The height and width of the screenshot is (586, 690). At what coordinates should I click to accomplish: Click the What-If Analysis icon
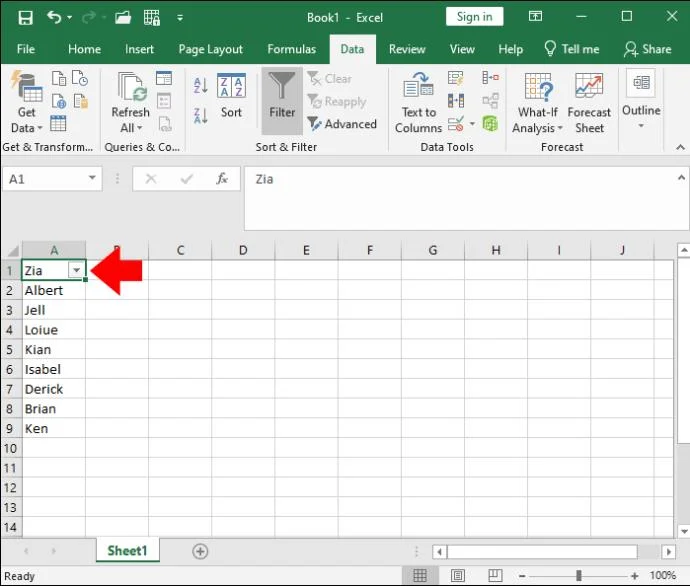[537, 86]
